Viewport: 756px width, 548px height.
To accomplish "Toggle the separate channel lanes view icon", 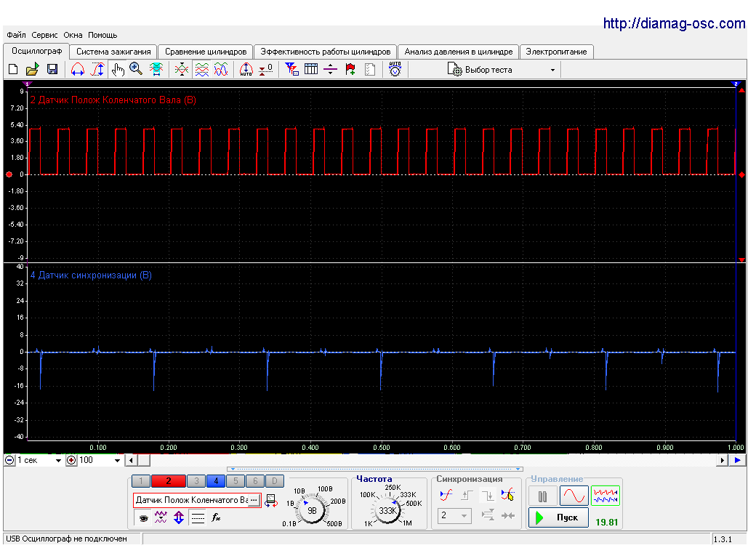I will tap(201, 70).
